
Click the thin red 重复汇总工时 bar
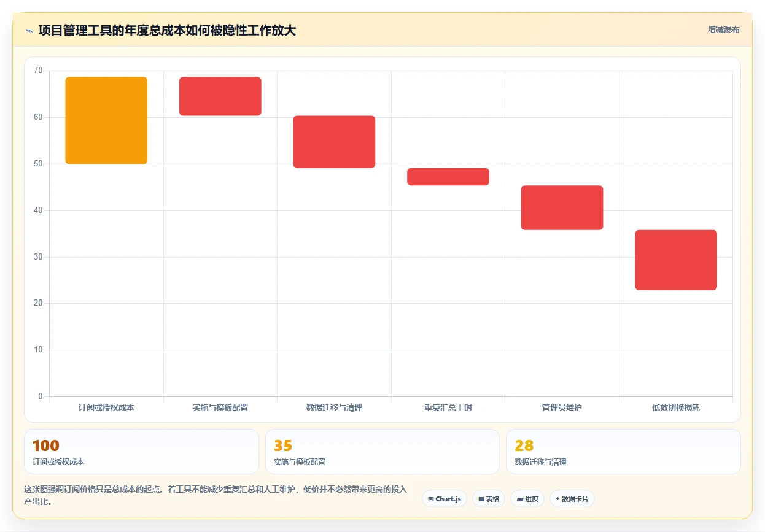(448, 177)
